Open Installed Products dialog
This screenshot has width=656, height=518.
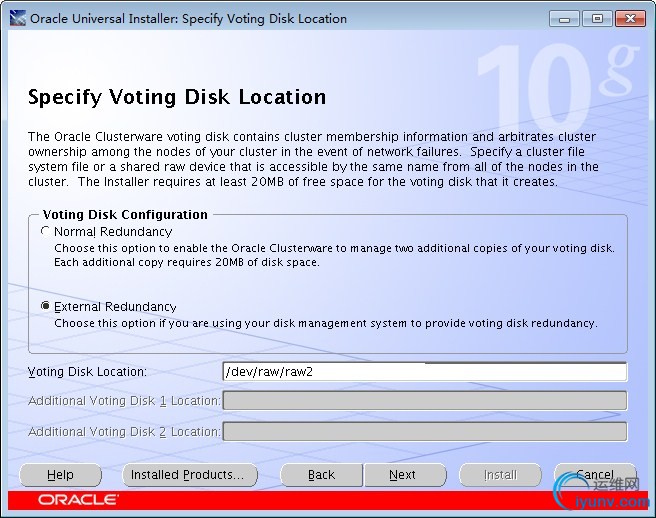point(190,475)
